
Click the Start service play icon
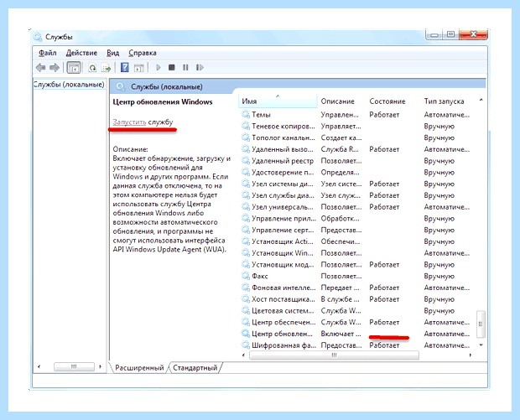(x=159, y=68)
